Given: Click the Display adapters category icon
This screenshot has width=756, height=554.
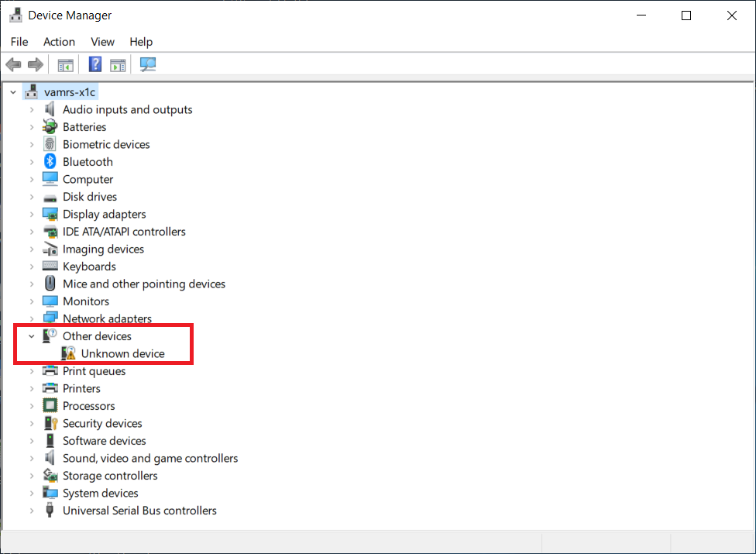Looking at the screenshot, I should pyautogui.click(x=50, y=214).
